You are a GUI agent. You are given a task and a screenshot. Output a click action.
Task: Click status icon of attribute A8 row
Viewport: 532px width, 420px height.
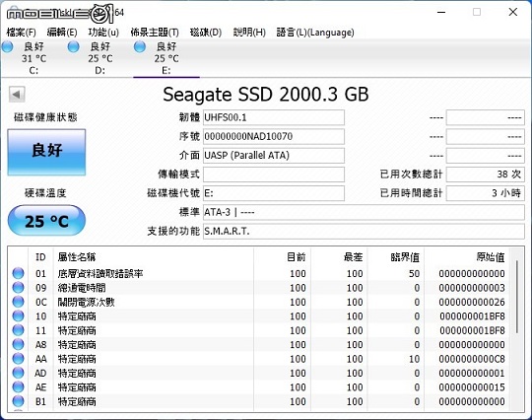[x=18, y=344]
